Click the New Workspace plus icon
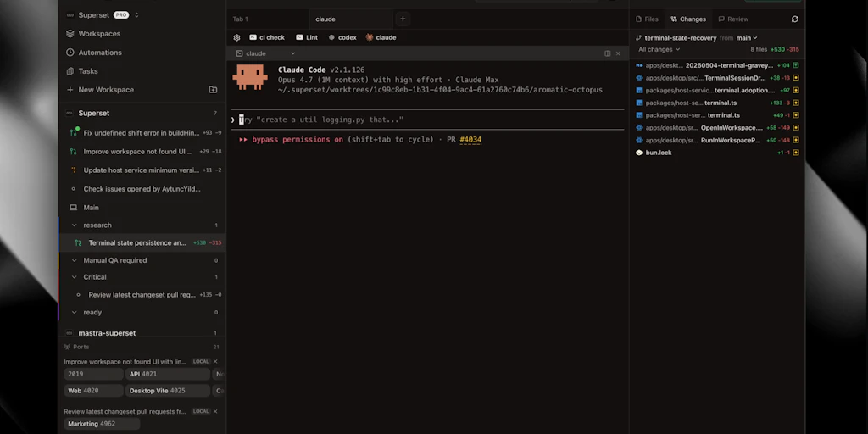Screen dimensions: 868x434 coord(70,90)
